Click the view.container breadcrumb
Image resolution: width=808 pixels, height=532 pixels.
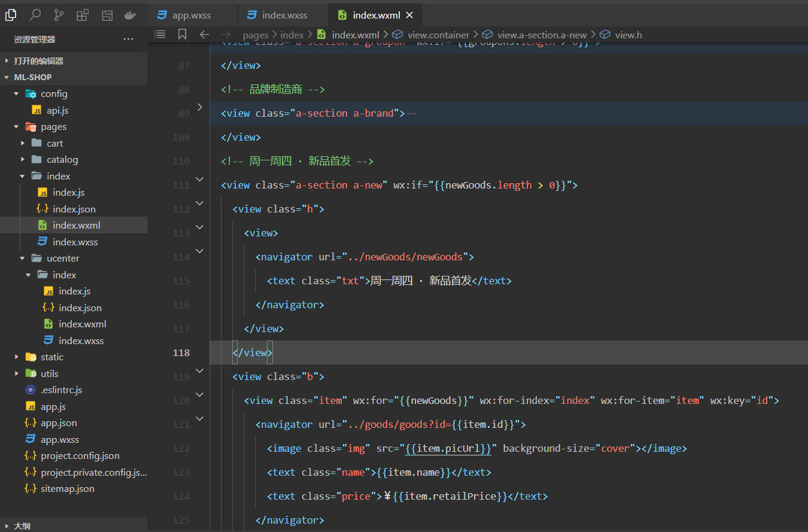point(438,35)
